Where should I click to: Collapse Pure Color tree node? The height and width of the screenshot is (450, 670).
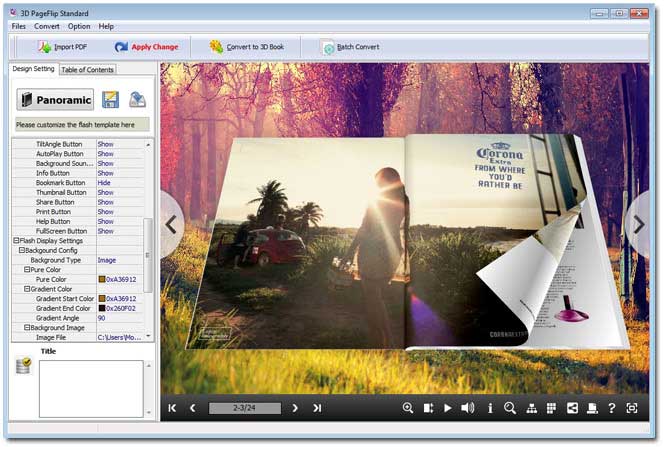tap(26, 270)
